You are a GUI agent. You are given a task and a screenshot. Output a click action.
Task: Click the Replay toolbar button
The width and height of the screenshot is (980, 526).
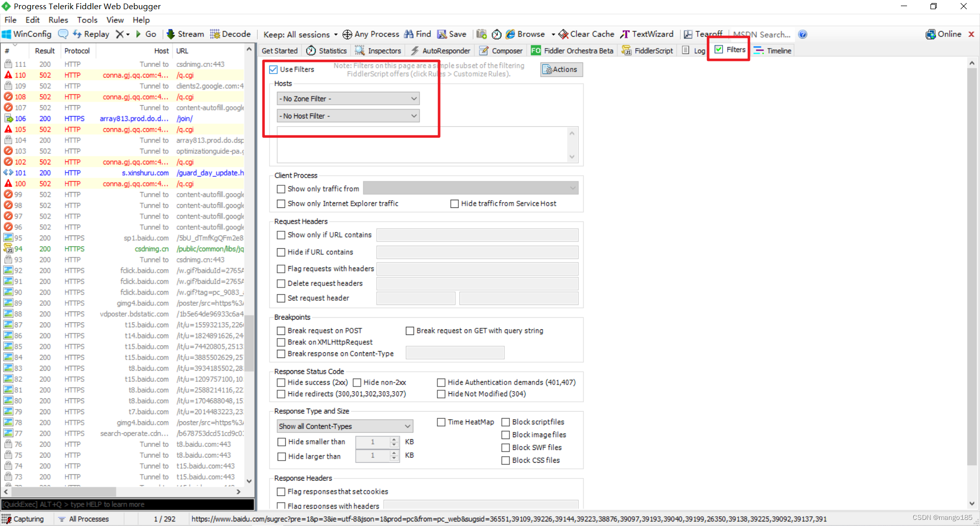tap(91, 34)
